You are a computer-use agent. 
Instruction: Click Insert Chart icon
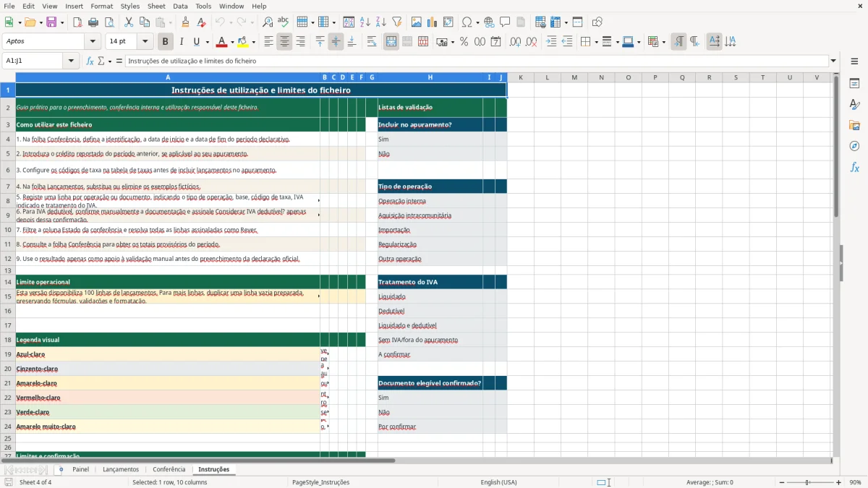pos(433,22)
